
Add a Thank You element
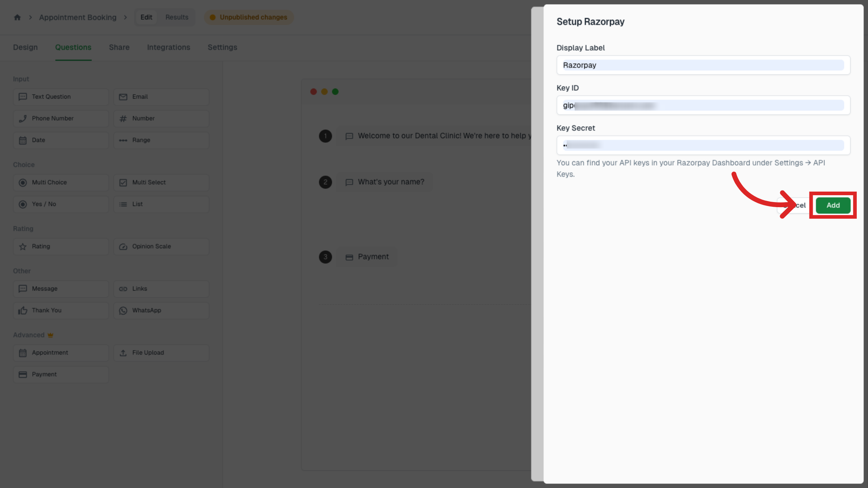click(x=61, y=311)
